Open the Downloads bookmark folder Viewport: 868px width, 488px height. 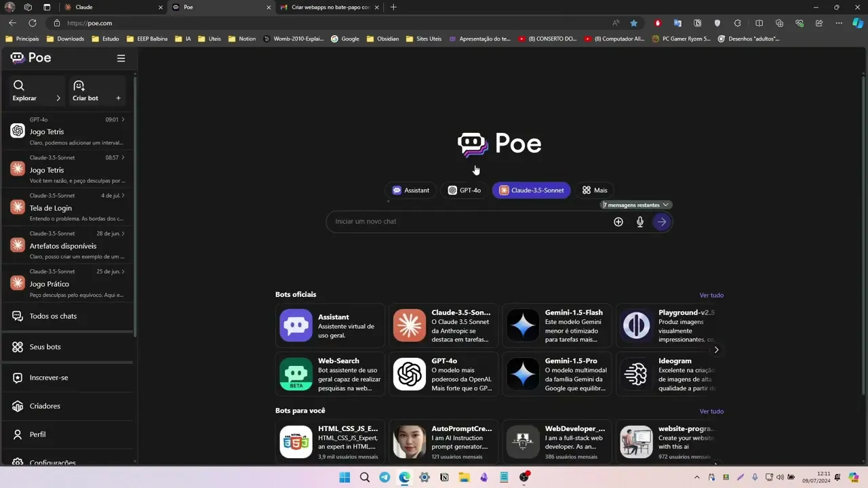pos(66,39)
